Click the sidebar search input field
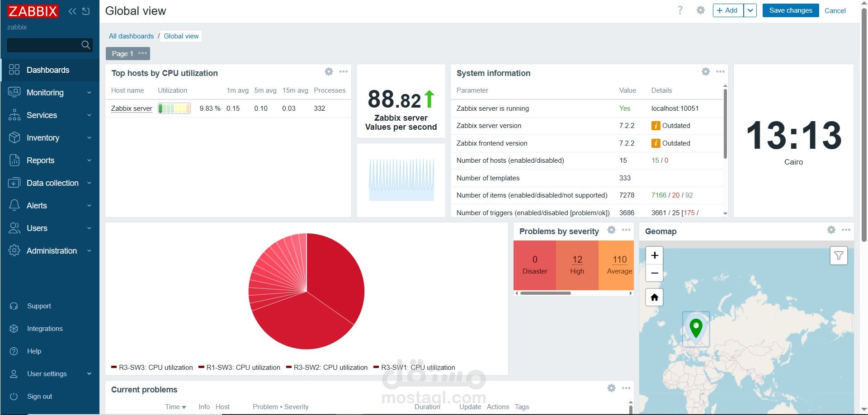Screen dimensions: 868x415 pos(43,45)
